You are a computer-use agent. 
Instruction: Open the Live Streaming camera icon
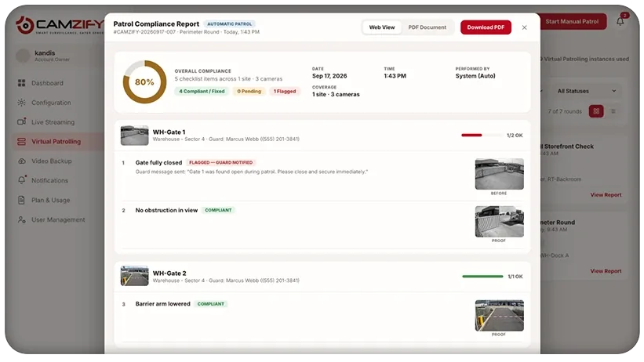21,122
